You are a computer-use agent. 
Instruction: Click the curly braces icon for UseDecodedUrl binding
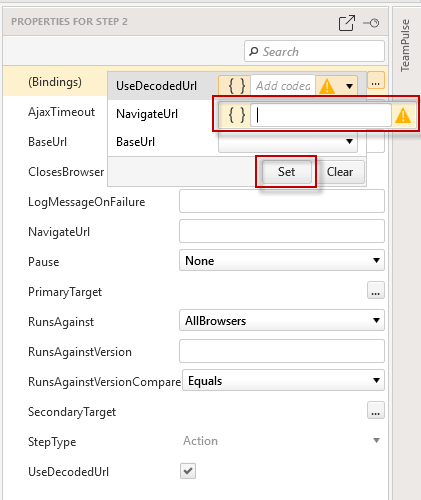point(236,86)
